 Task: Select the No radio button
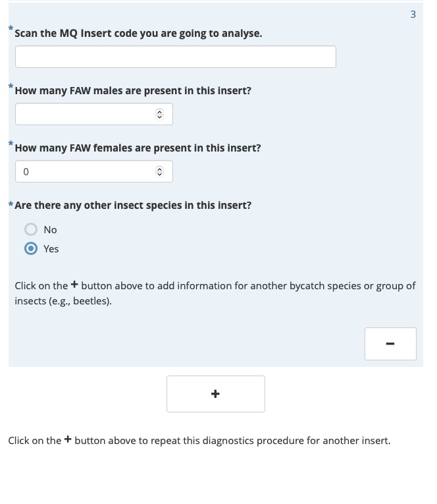click(31, 229)
